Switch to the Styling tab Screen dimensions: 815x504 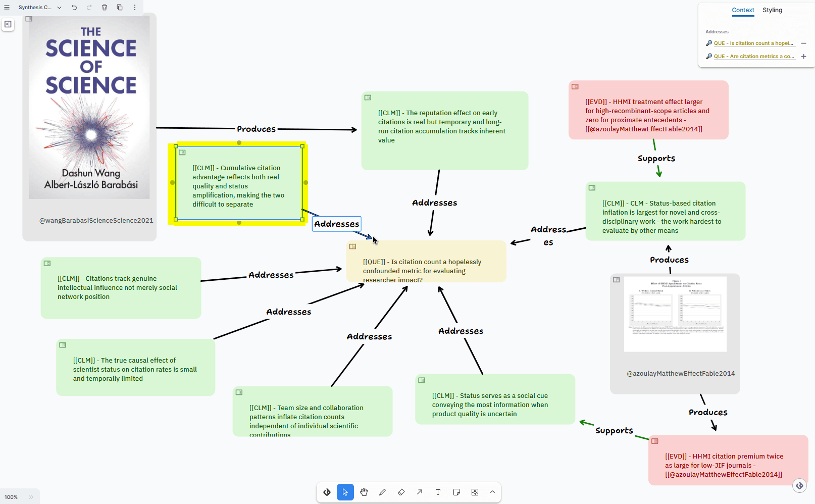(x=772, y=10)
